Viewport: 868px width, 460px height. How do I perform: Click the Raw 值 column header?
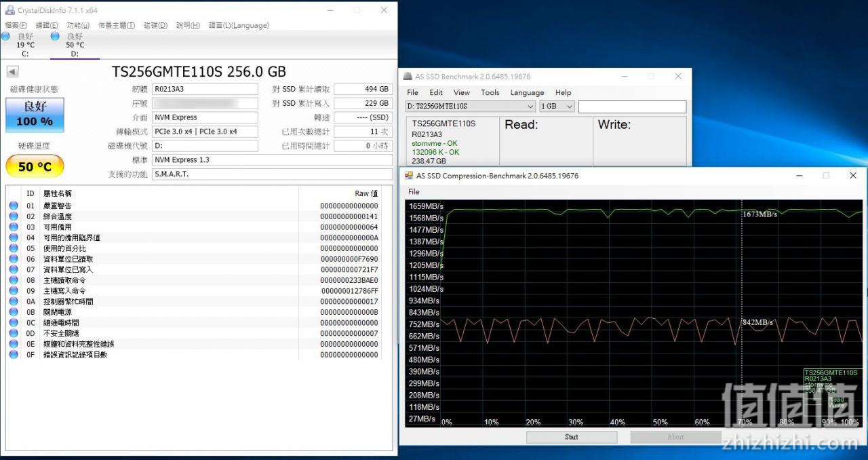[x=366, y=193]
